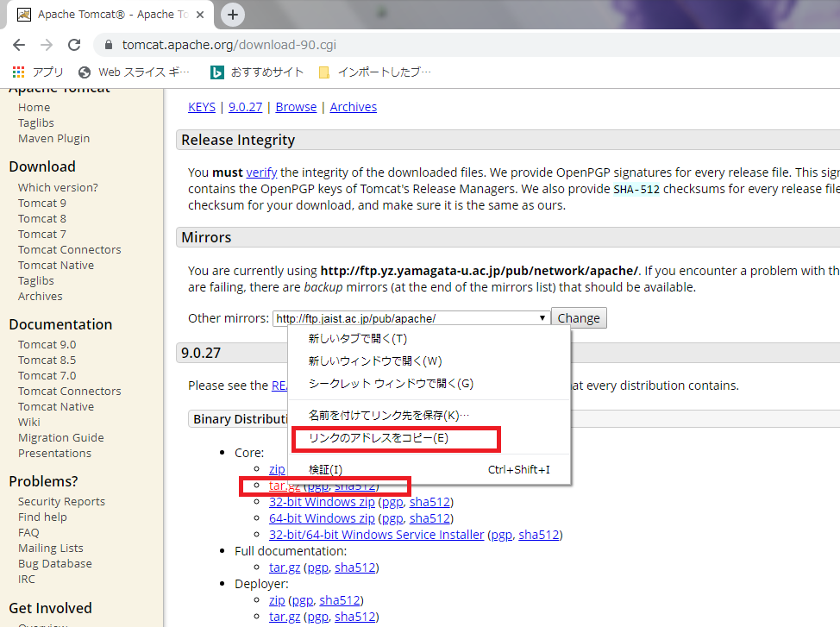
Task: Reload the Tomcat download page
Action: (x=74, y=45)
